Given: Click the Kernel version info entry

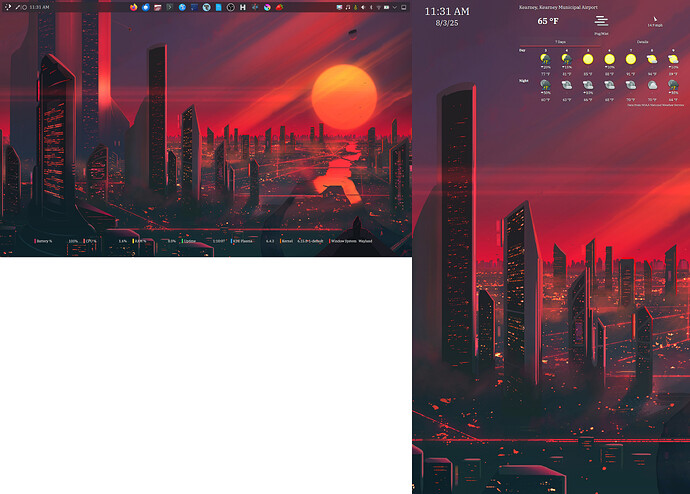Looking at the screenshot, I should coord(287,241).
